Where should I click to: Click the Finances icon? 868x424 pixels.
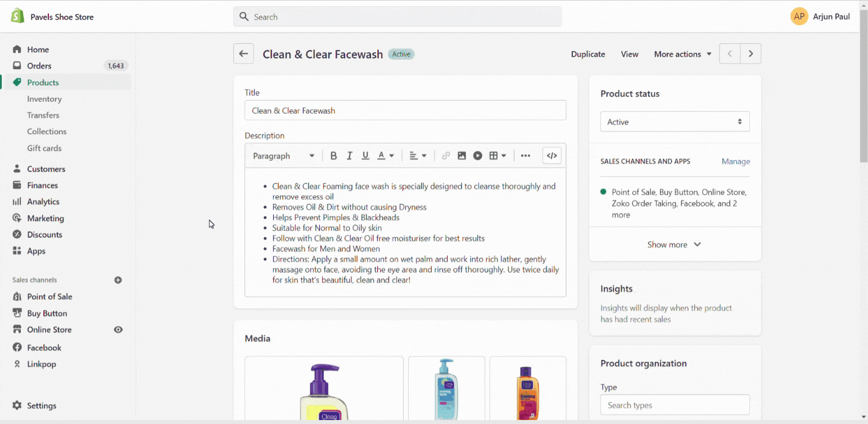tap(17, 185)
